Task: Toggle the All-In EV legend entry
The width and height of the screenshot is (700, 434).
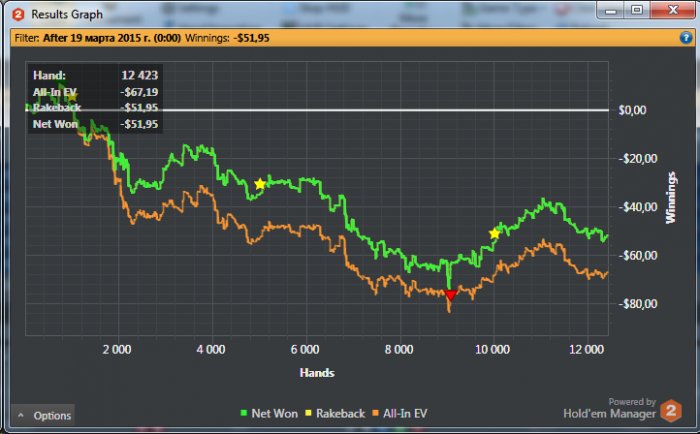Action: coord(400,413)
